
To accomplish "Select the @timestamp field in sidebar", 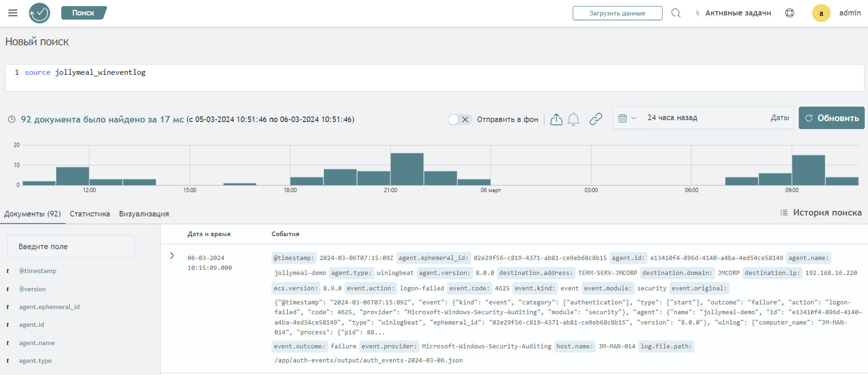I will click(x=37, y=271).
